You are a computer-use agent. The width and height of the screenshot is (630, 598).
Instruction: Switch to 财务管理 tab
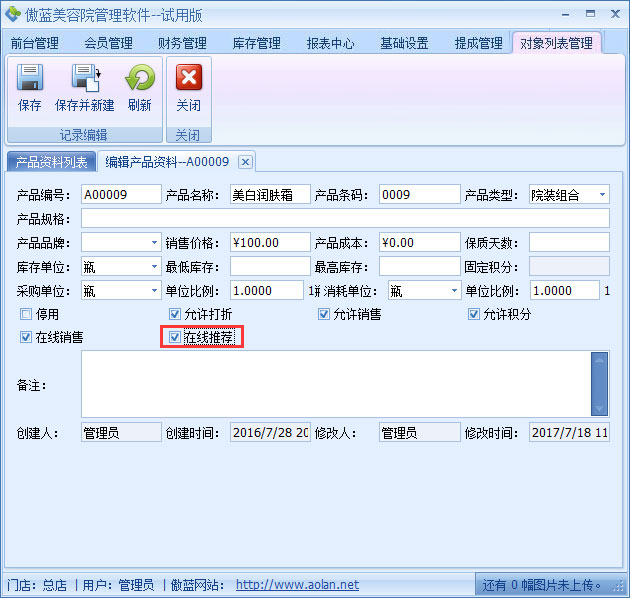click(182, 43)
